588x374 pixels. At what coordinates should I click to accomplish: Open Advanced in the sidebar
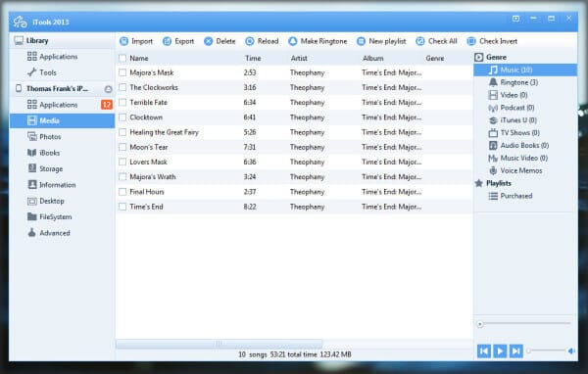click(49, 233)
